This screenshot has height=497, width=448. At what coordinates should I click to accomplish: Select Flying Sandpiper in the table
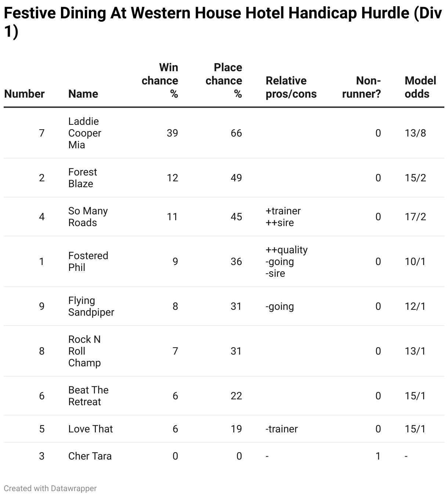pyautogui.click(x=91, y=306)
